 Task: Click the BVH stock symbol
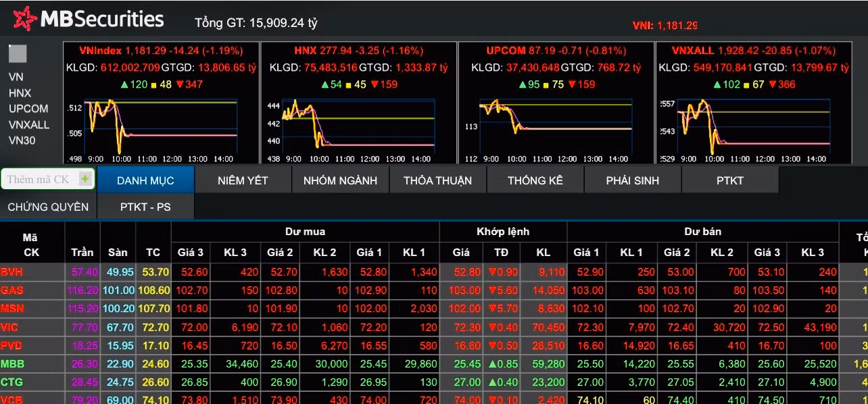coord(12,272)
